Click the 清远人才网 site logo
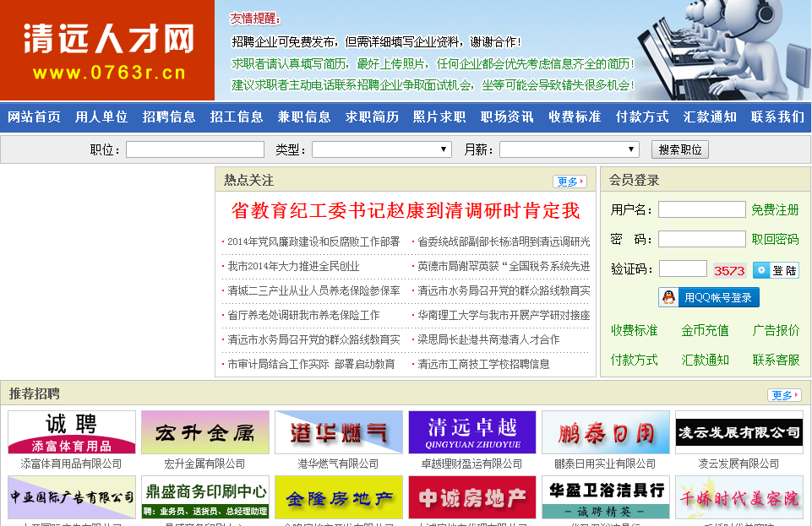Image resolution: width=812 pixels, height=526 pixels. click(107, 50)
